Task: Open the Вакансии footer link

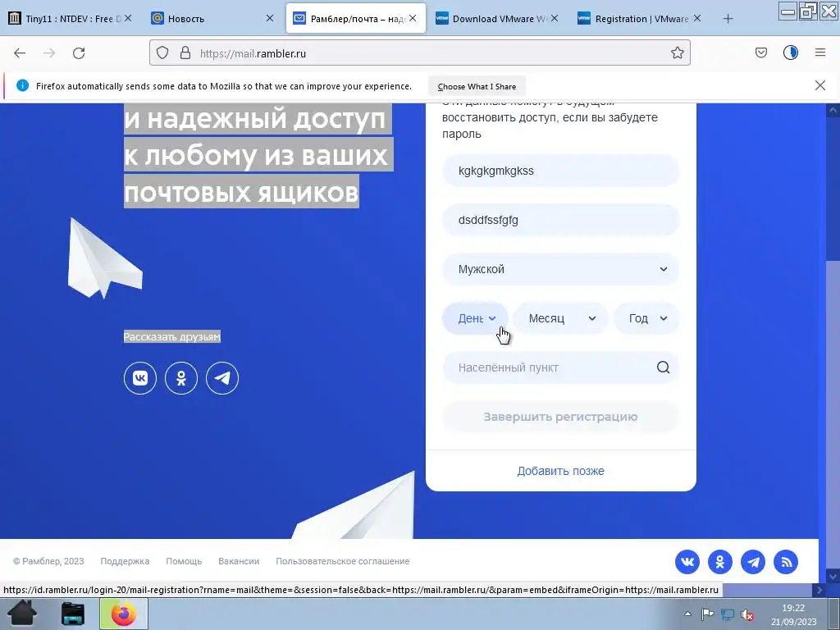Action: click(x=239, y=561)
